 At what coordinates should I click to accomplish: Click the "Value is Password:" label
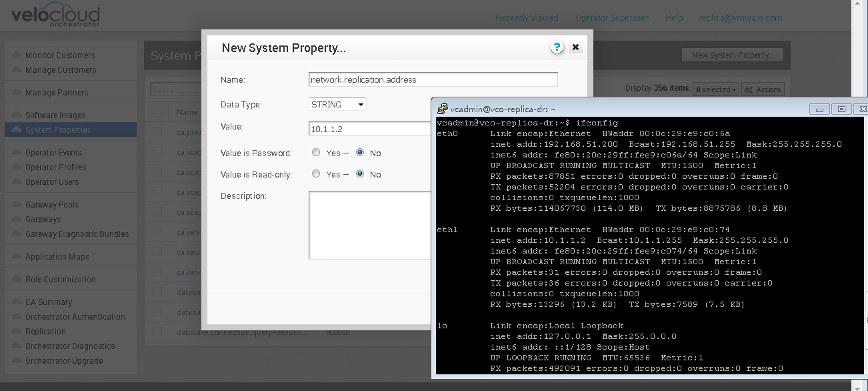(257, 153)
